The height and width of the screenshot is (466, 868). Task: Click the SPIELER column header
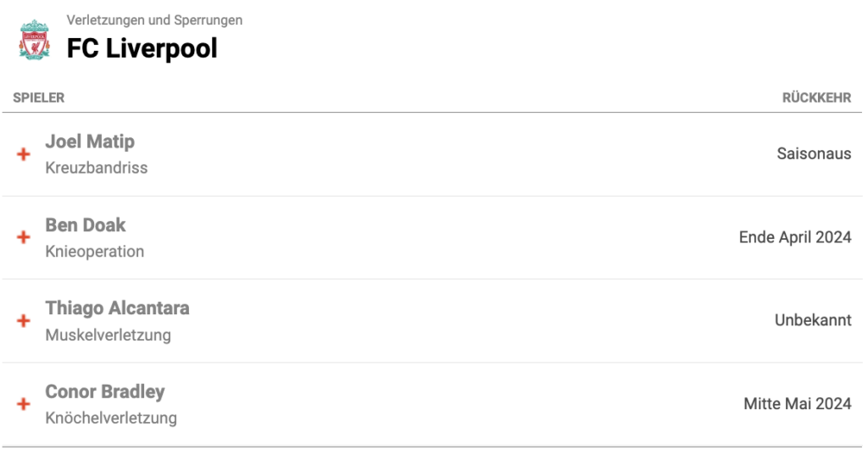pyautogui.click(x=39, y=98)
